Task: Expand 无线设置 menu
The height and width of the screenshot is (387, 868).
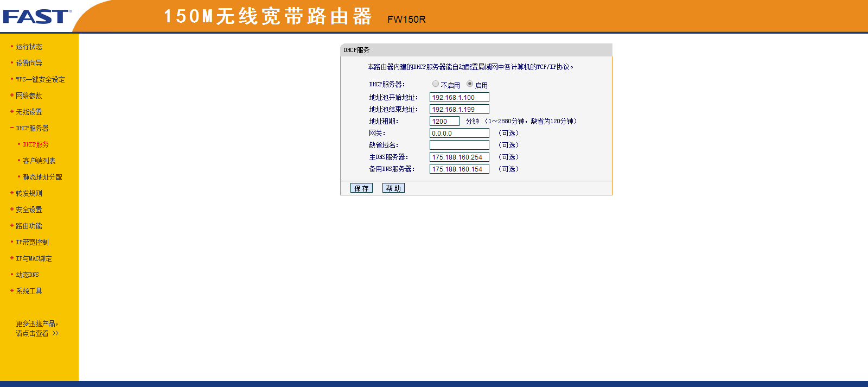Action: [x=29, y=112]
